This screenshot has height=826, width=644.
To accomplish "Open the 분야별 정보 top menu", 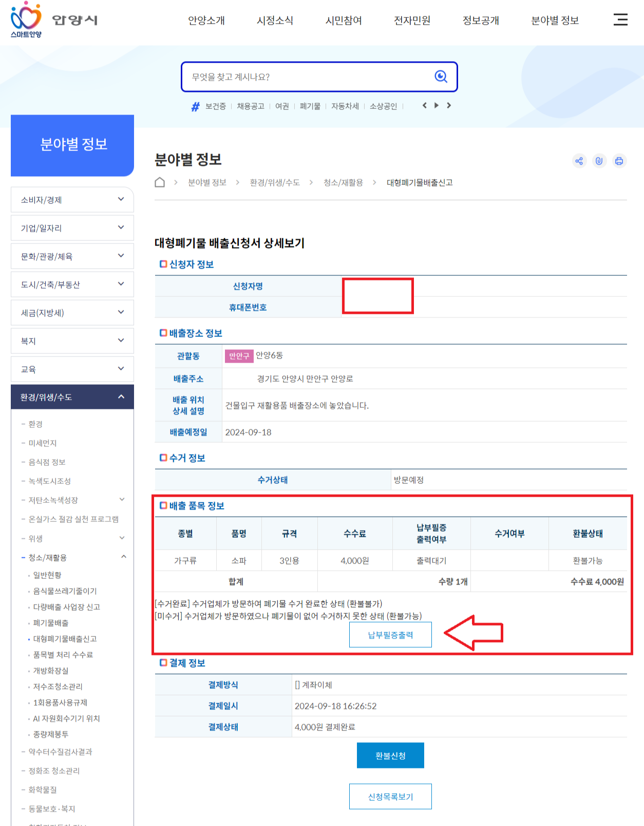I will [555, 21].
